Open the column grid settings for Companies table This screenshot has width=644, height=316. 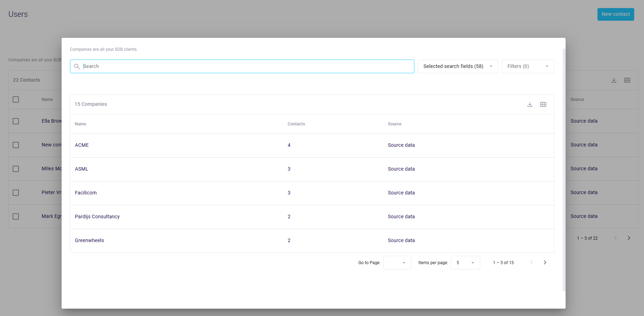click(x=543, y=104)
